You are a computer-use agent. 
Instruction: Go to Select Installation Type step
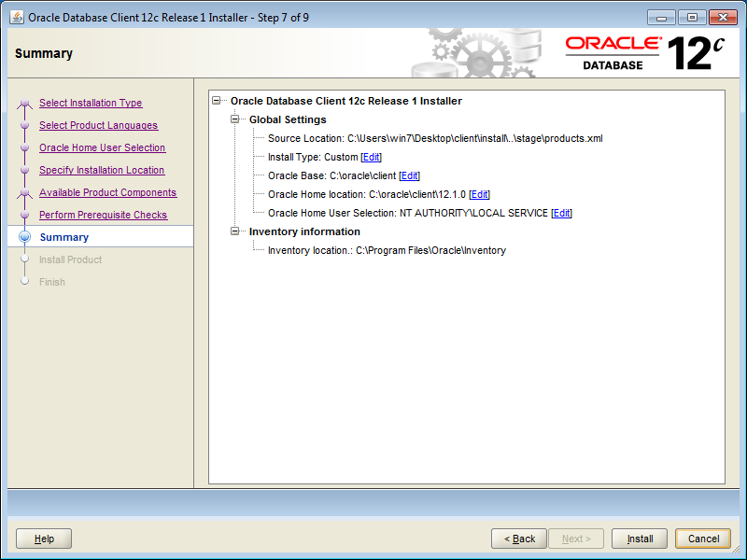(x=91, y=103)
